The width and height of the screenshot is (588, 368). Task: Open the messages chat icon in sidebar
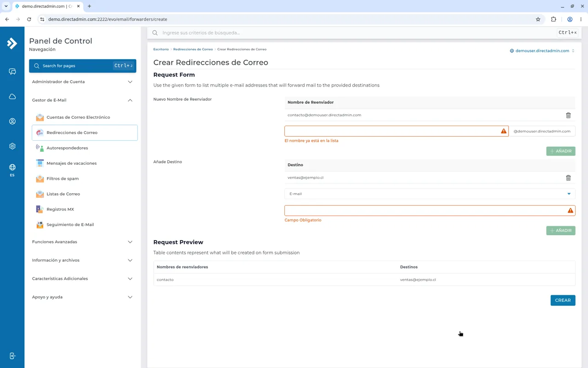(12, 72)
